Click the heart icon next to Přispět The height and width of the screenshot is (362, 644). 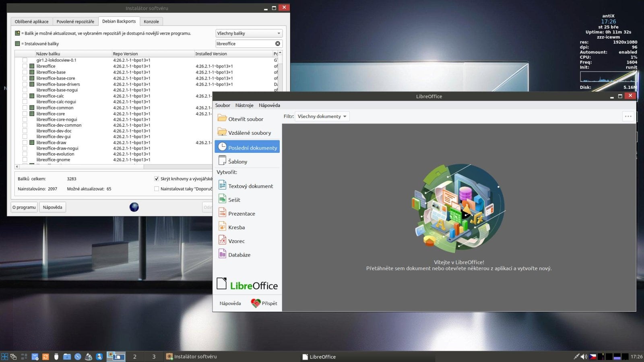pos(256,303)
